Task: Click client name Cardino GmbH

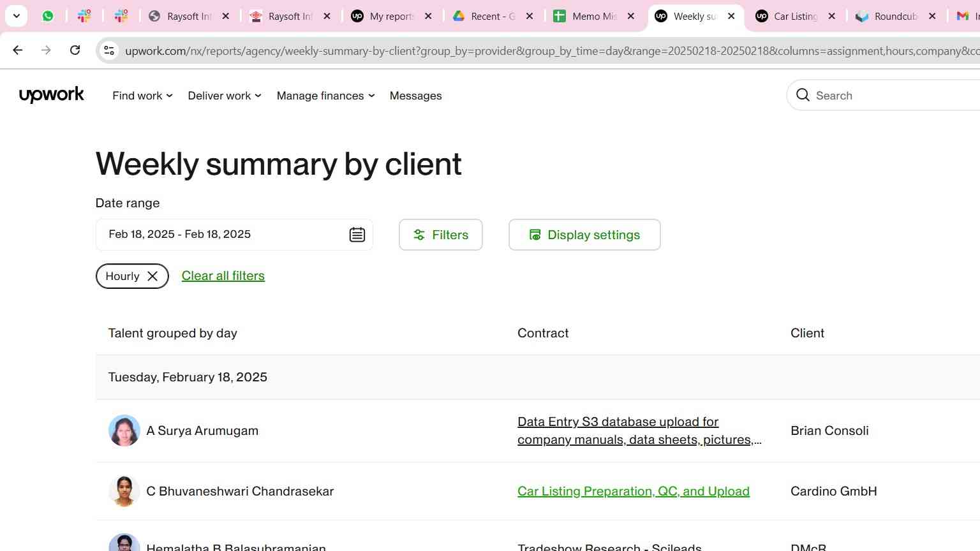Action: 833,491
